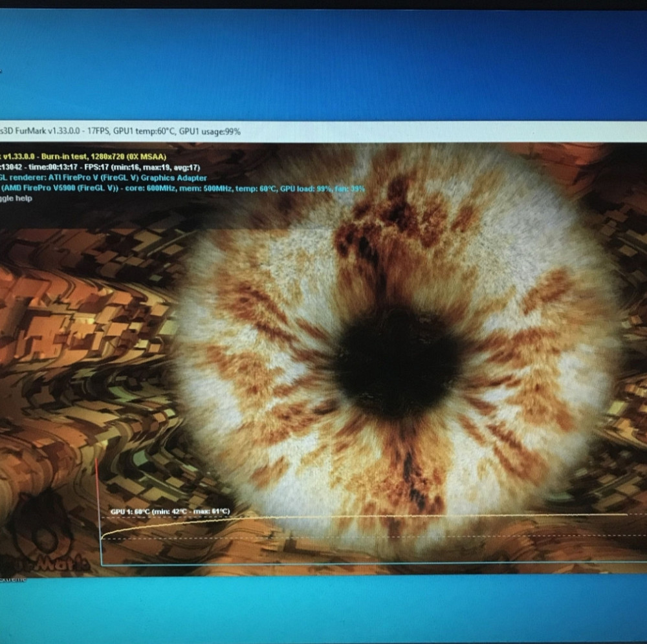Click the toggle help overlay line
647x644 pixels.
point(16,199)
